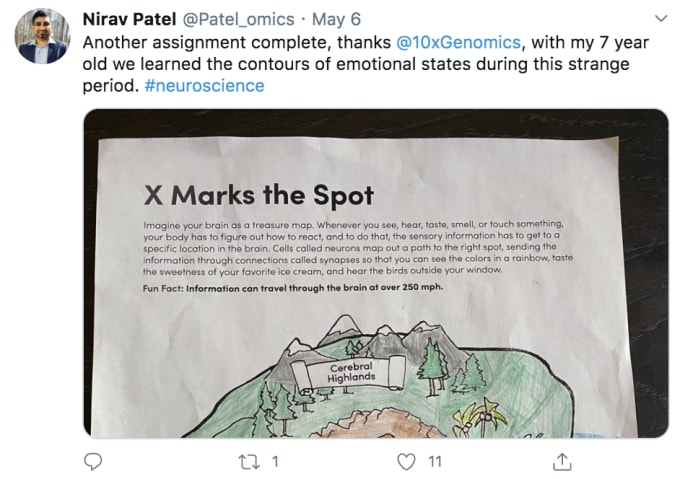Like the tweet with the heart icon

406,461
